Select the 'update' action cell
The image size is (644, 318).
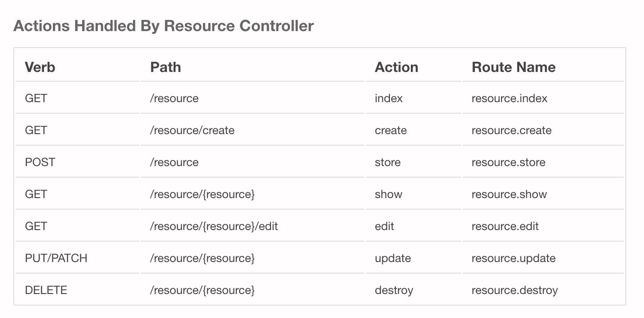point(393,258)
